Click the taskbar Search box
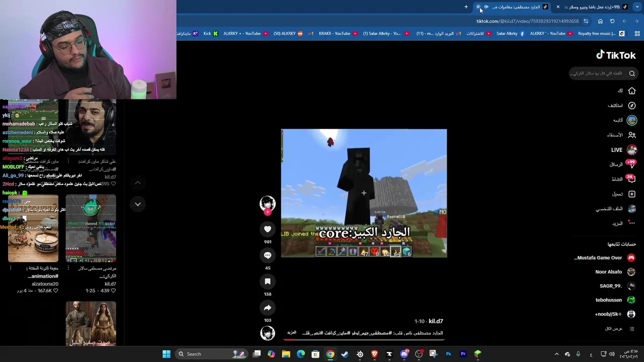This screenshot has height=362, width=644. click(212, 354)
